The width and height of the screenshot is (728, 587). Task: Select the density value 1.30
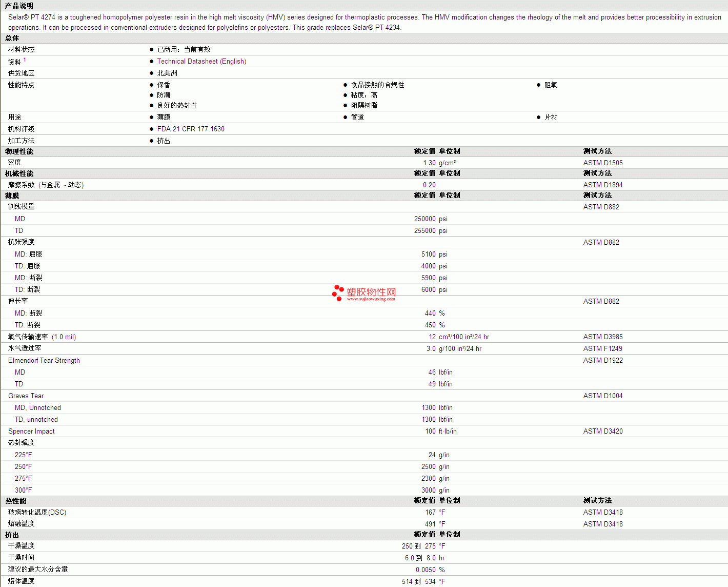pyautogui.click(x=429, y=163)
